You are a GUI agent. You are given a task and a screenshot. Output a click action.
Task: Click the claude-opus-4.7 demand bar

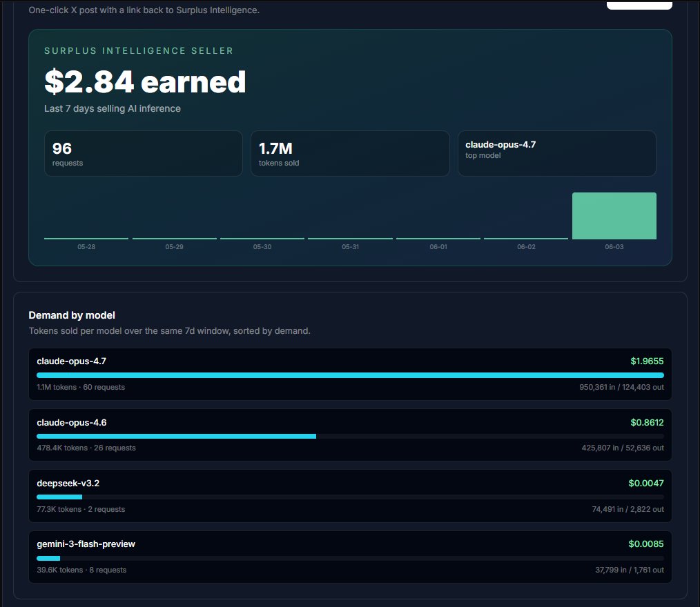tap(350, 375)
